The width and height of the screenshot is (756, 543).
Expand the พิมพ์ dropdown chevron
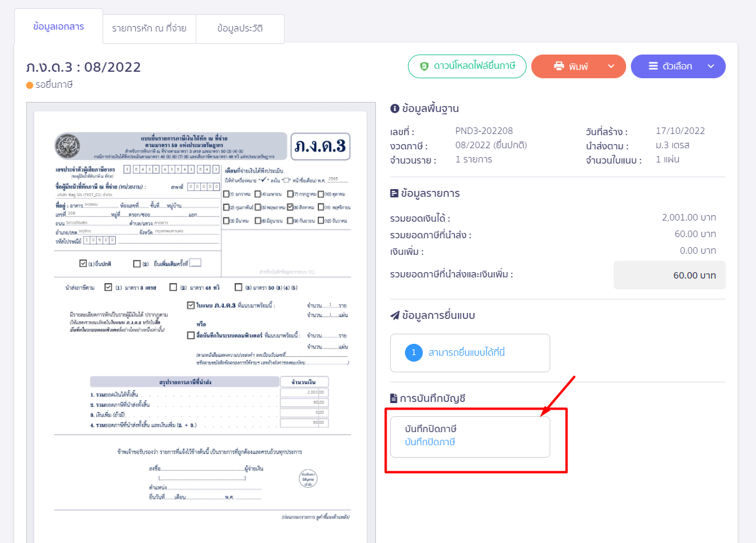click(x=611, y=66)
